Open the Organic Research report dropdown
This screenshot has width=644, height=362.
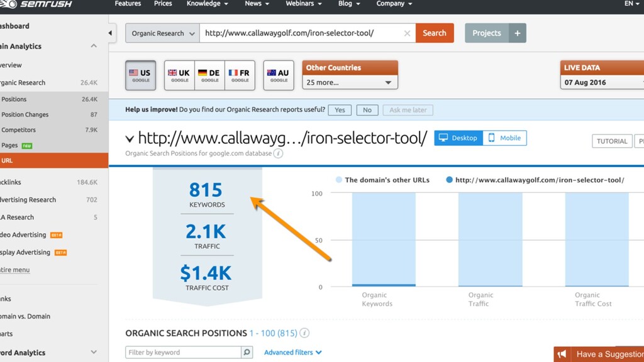click(x=163, y=33)
